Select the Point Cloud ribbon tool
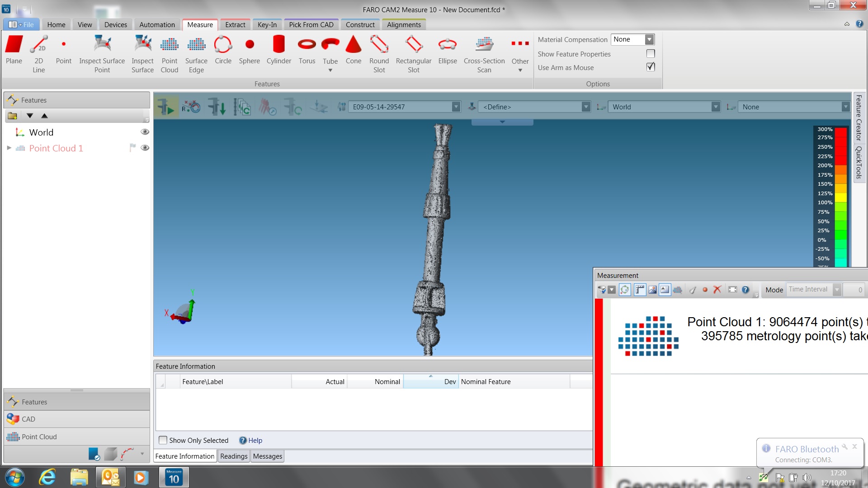868x488 pixels. click(170, 53)
